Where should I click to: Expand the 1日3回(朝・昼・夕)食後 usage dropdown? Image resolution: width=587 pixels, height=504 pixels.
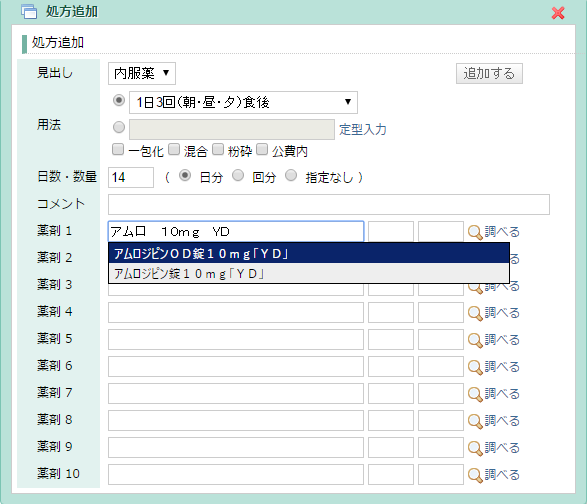click(243, 102)
